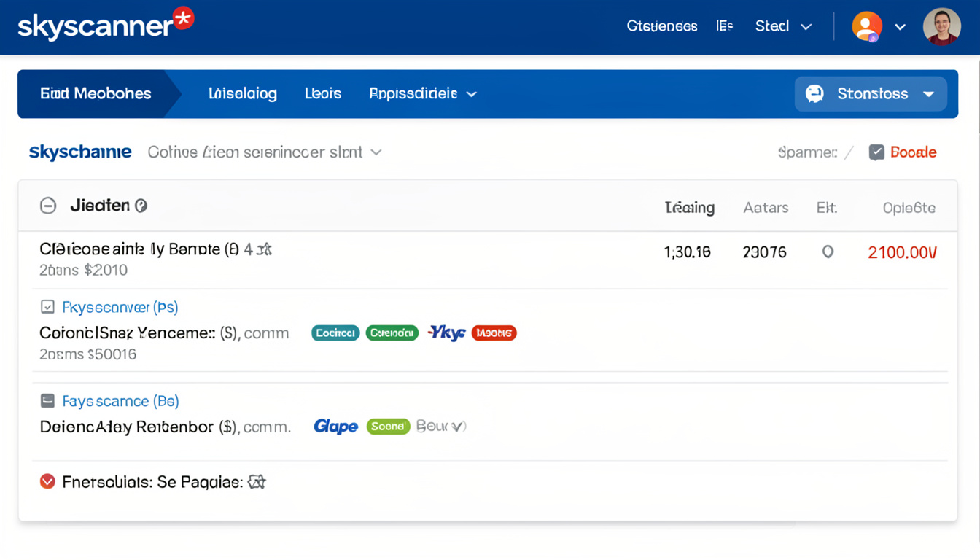980x560 pixels.
Task: Click the profile photo avatar
Action: tap(941, 27)
